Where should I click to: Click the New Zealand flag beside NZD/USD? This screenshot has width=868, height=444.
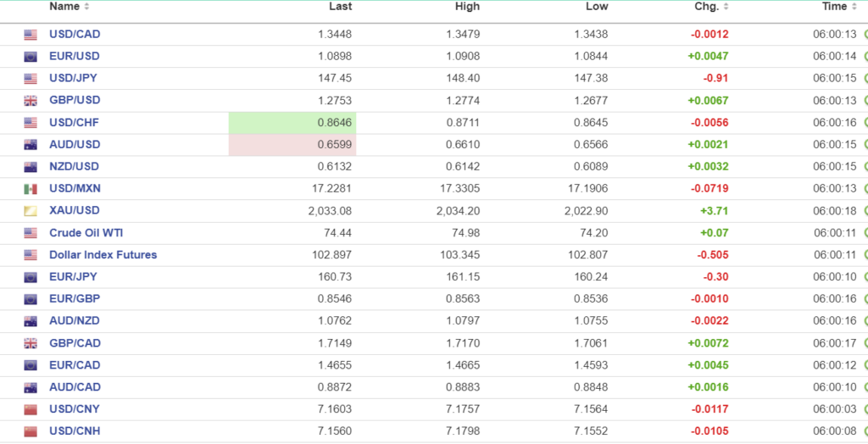coord(31,167)
